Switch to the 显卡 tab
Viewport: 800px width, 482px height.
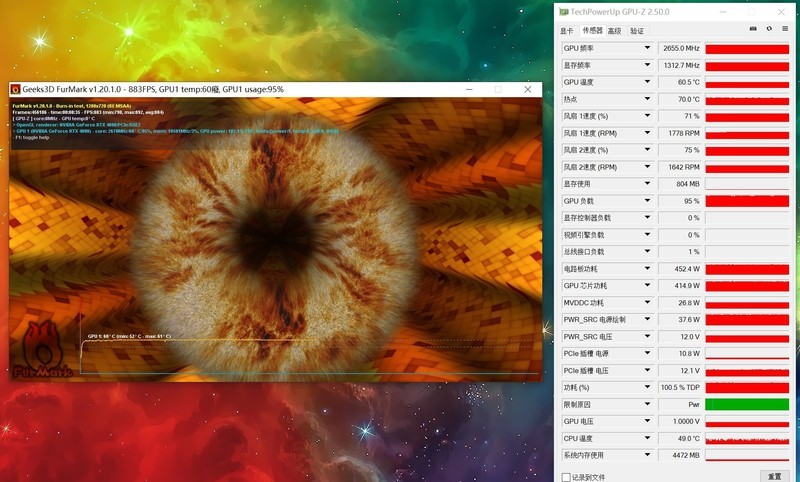567,30
